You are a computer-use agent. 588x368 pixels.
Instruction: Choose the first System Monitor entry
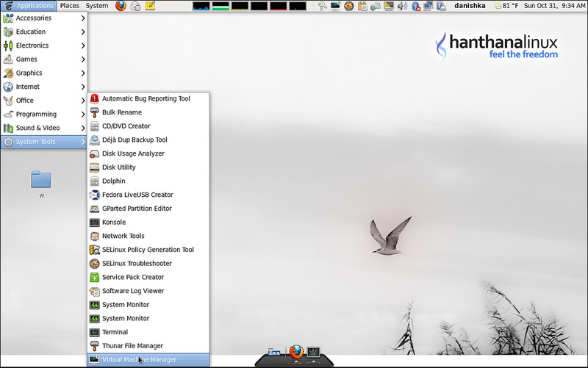(148, 305)
